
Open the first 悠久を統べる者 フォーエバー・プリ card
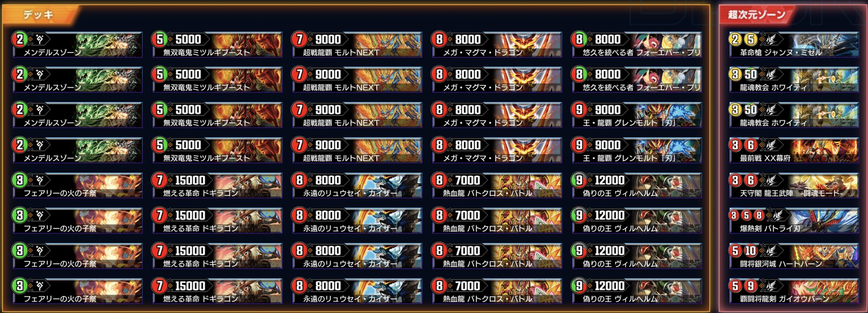tap(636, 44)
